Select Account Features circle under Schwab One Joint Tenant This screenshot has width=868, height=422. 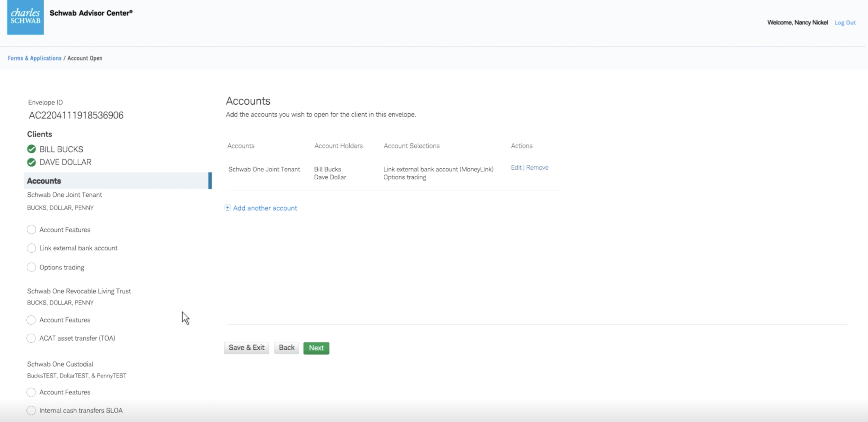[31, 229]
